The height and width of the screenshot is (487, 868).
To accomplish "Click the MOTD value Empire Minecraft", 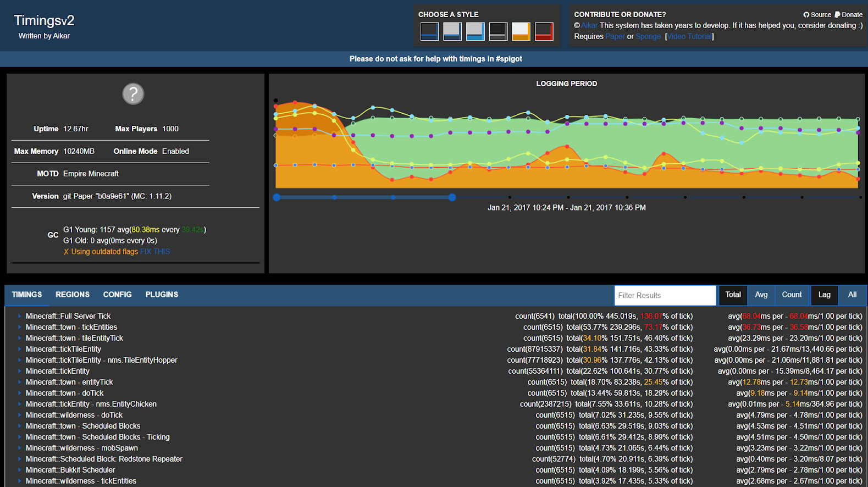I will click(x=91, y=174).
